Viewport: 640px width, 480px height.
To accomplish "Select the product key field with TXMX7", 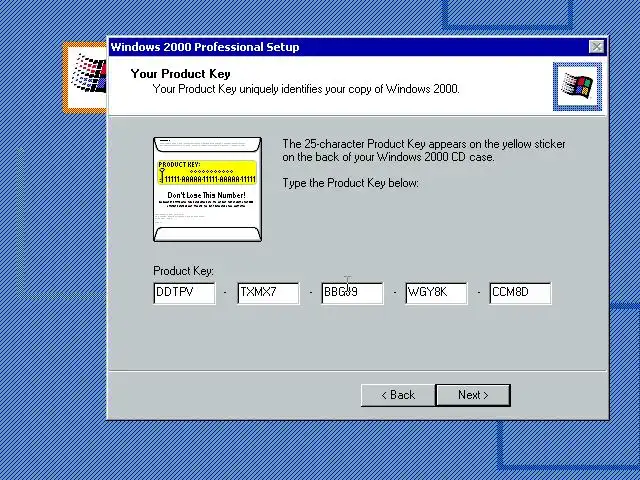I will click(x=268, y=293).
